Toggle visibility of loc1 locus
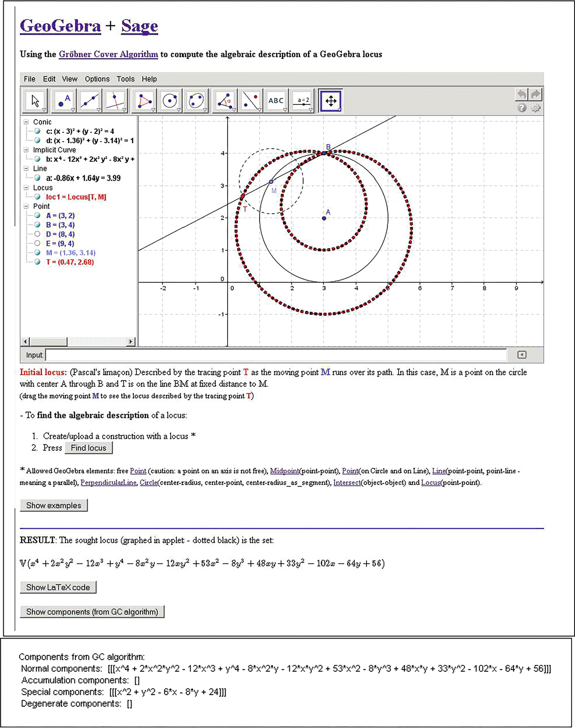 click(37, 197)
